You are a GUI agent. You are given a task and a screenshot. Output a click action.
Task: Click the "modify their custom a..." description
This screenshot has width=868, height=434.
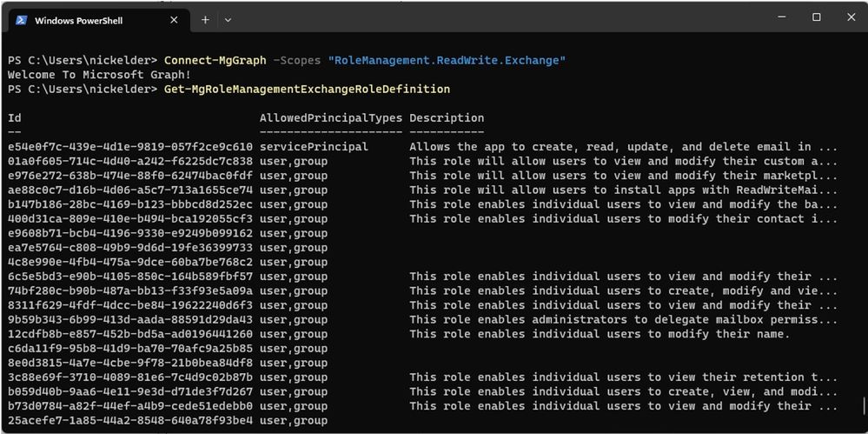tap(623, 161)
